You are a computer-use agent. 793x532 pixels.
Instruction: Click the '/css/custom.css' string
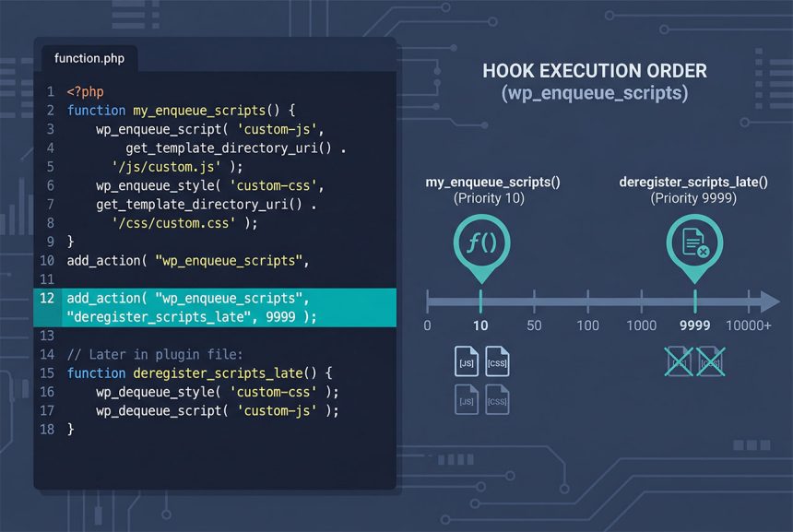click(x=173, y=222)
